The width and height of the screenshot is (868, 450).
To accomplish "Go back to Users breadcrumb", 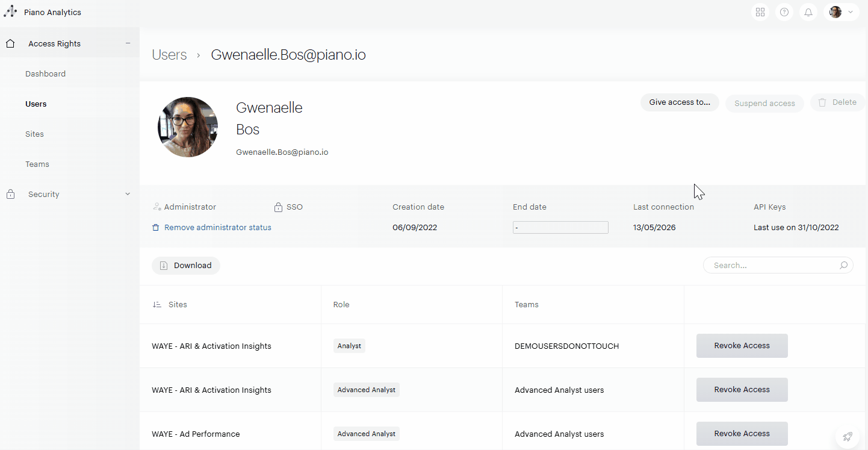I will click(x=170, y=55).
